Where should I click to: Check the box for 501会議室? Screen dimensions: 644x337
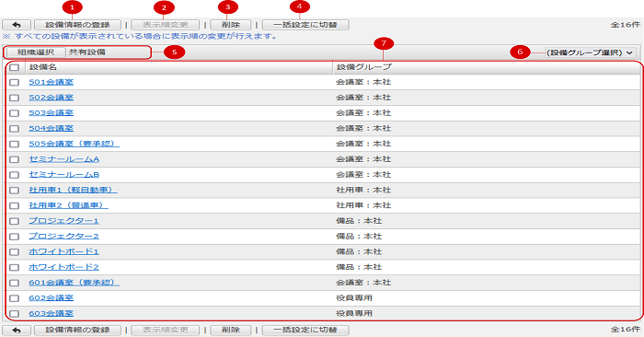[15, 82]
